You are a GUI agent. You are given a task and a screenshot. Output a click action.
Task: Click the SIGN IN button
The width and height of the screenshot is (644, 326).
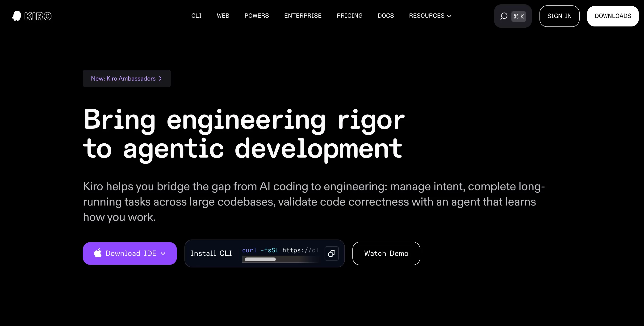559,16
